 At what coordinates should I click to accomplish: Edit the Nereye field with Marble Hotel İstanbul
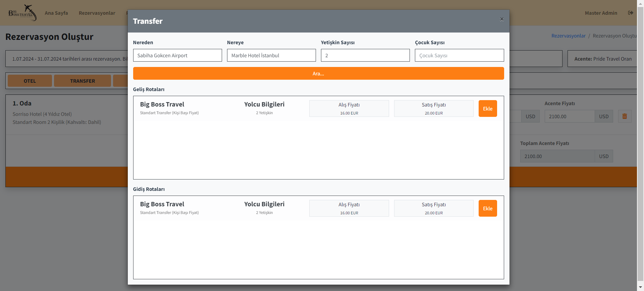click(271, 55)
